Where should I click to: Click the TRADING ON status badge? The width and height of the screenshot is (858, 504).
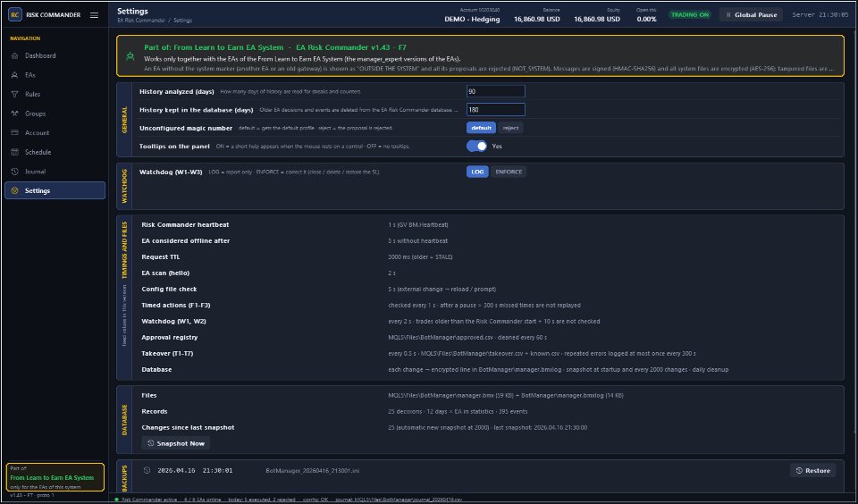[x=689, y=15]
